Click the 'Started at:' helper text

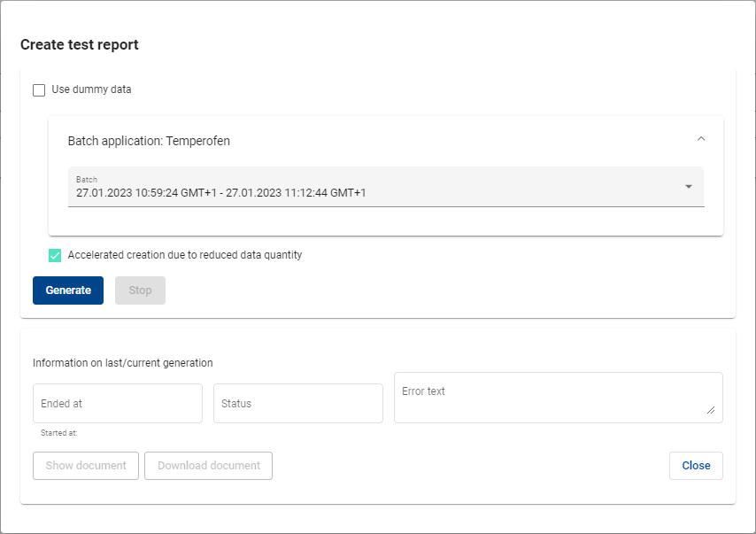(59, 433)
